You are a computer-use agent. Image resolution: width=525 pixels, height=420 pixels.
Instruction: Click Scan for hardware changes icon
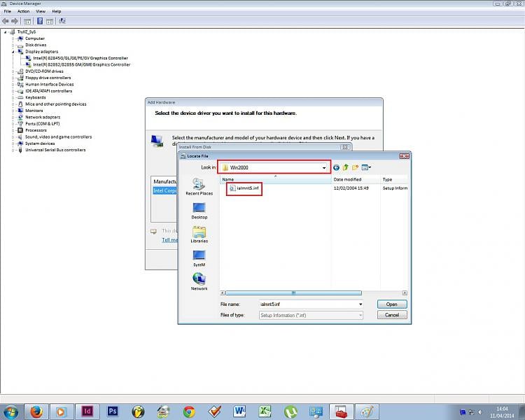point(62,21)
